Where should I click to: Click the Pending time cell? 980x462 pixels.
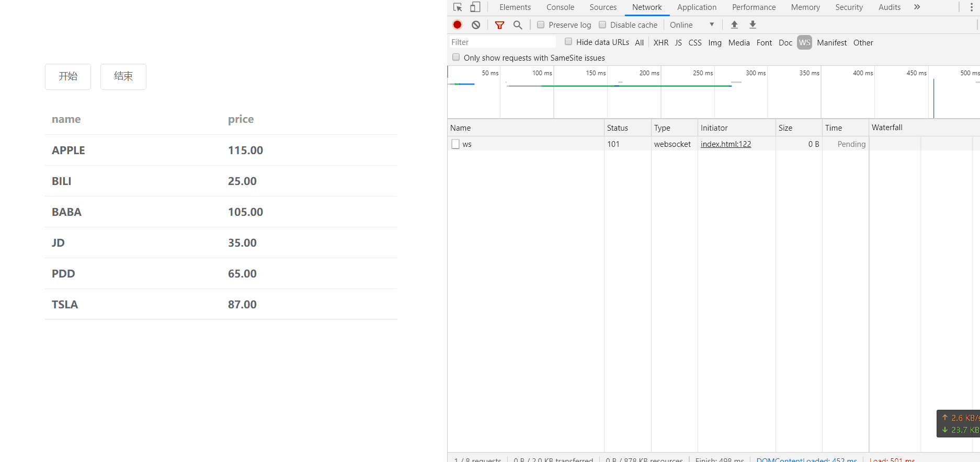pyautogui.click(x=851, y=144)
